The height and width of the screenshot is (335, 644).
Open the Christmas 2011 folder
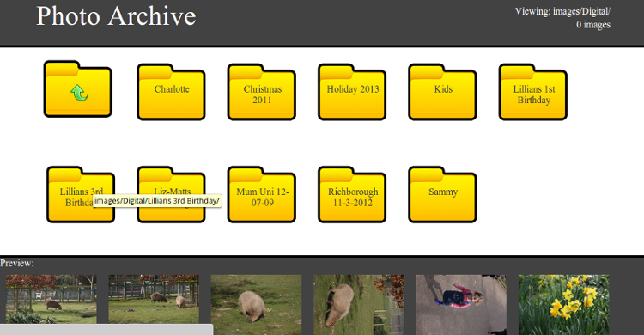click(262, 92)
